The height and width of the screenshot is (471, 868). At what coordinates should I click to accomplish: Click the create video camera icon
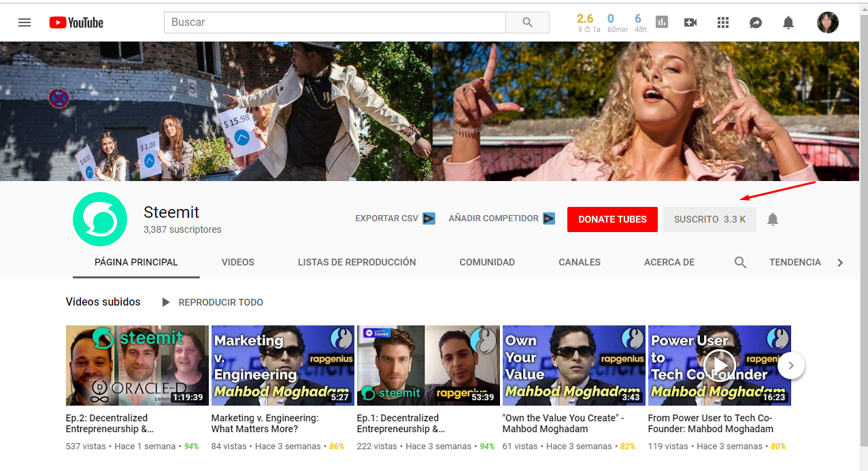click(690, 22)
